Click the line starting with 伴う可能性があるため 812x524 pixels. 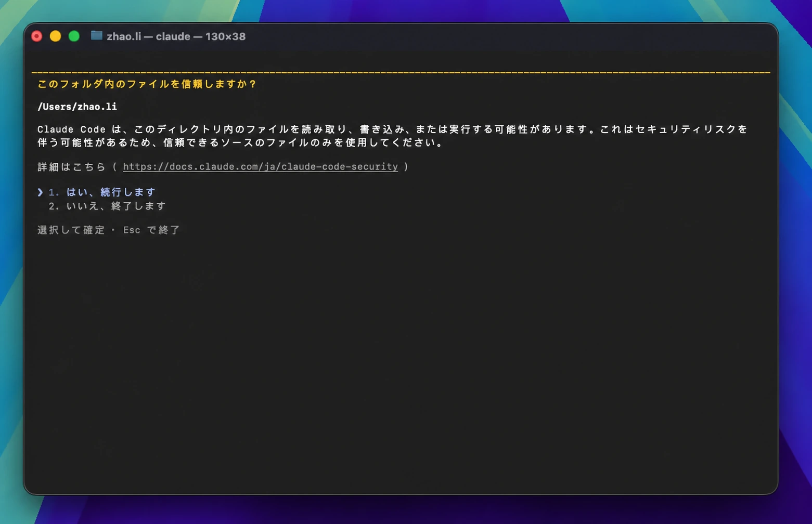coord(240,143)
